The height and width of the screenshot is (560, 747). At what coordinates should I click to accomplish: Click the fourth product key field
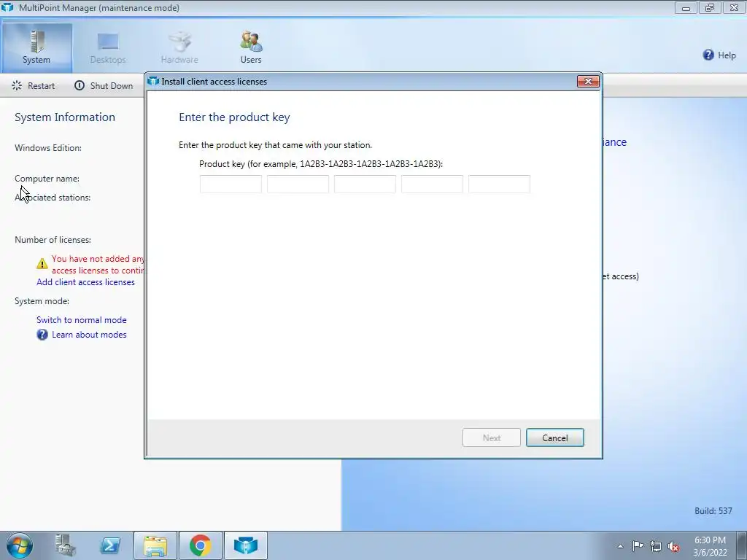pyautogui.click(x=432, y=184)
